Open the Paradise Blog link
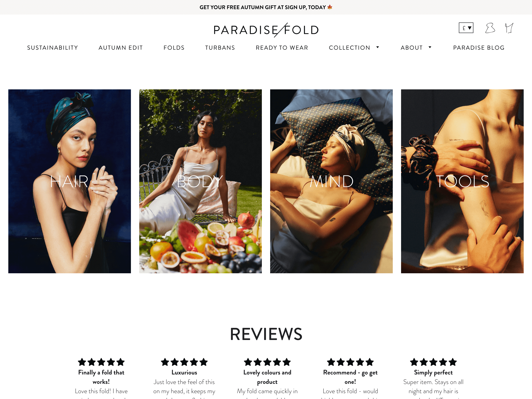Screen dimensions: 532x399 [479, 48]
